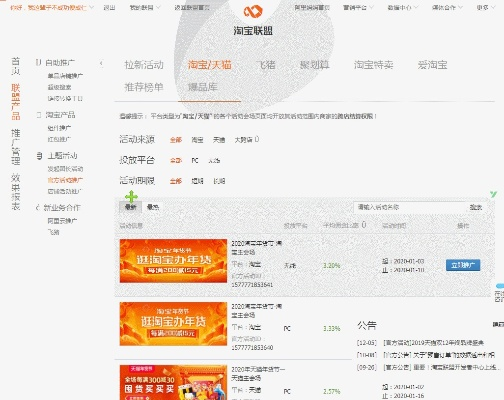Open the user greeting account dropdown

pos(52,7)
